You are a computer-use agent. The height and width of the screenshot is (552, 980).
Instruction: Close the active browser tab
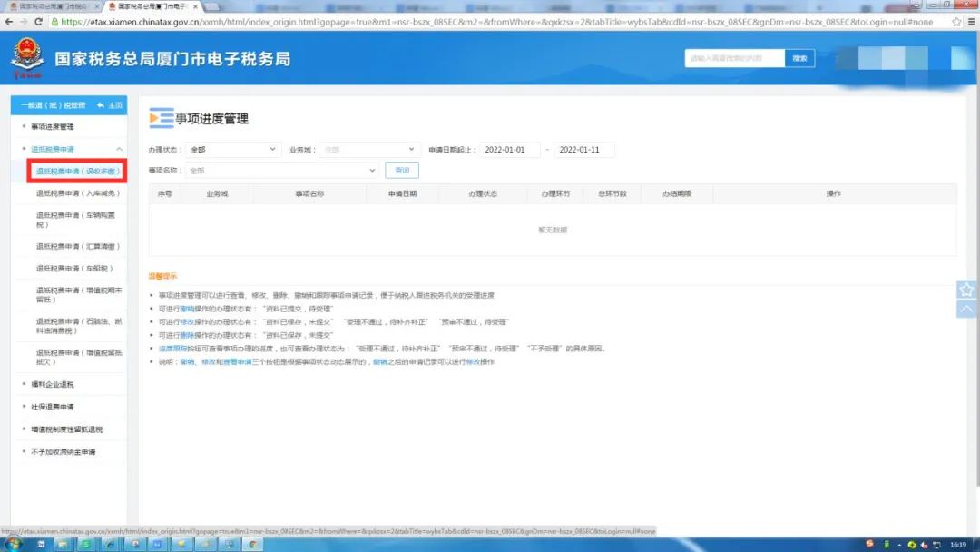(196, 6)
